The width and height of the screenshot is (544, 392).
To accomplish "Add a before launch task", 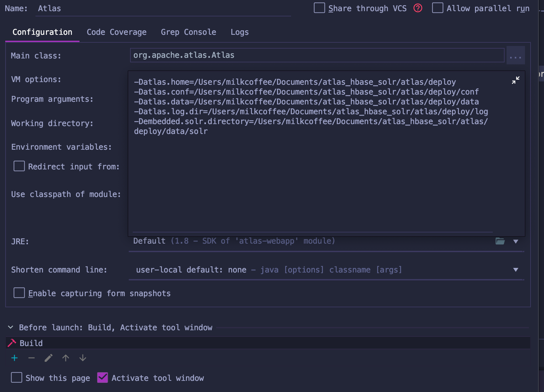I will 14,358.
